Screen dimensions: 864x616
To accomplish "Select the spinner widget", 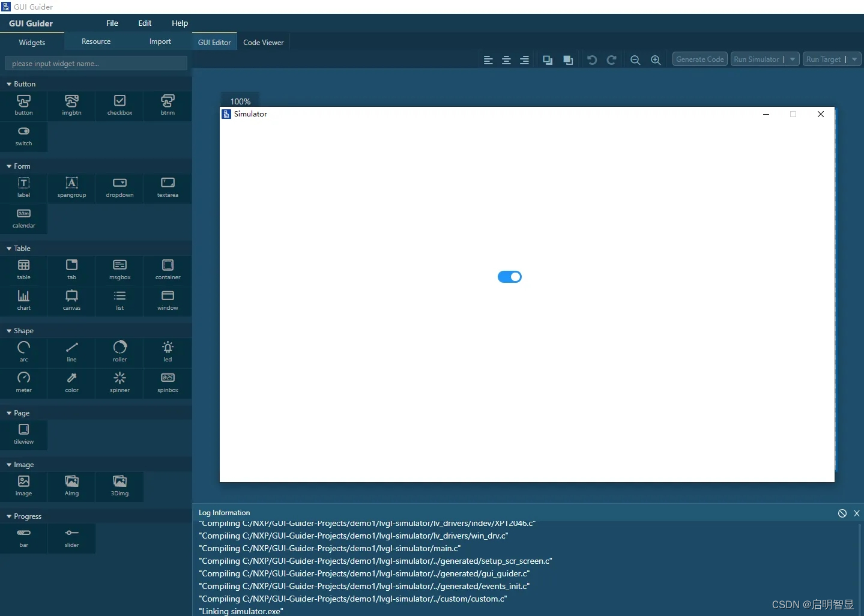I will pyautogui.click(x=119, y=382).
